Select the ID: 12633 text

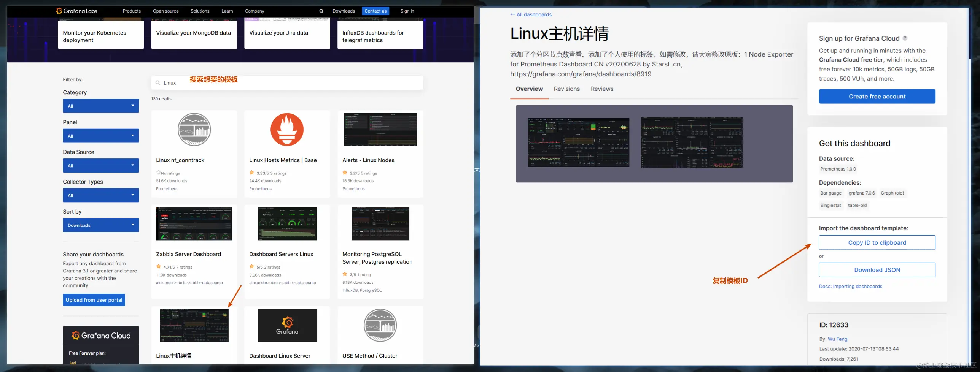834,325
